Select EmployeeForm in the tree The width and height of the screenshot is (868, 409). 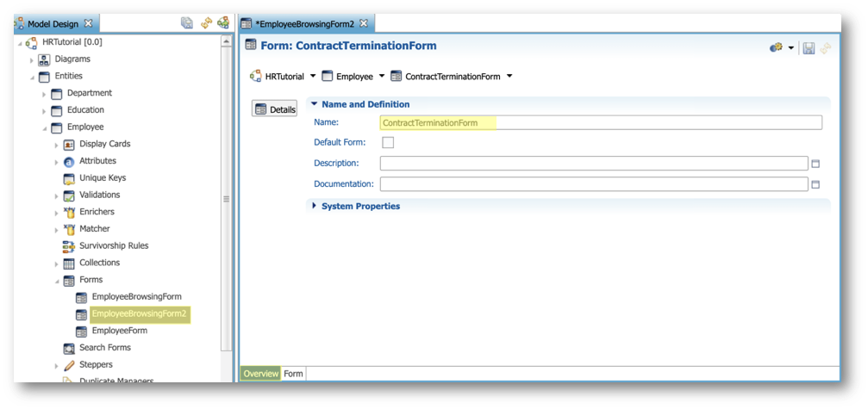pos(120,331)
